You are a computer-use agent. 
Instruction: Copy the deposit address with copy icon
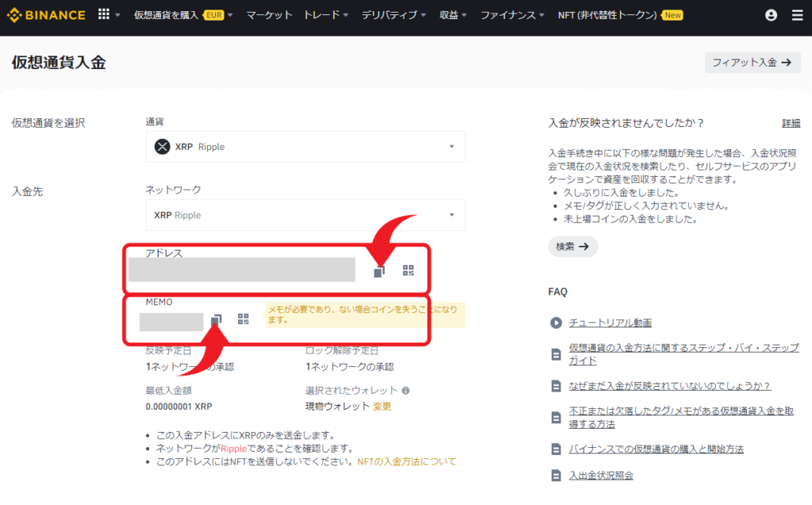pyautogui.click(x=379, y=271)
